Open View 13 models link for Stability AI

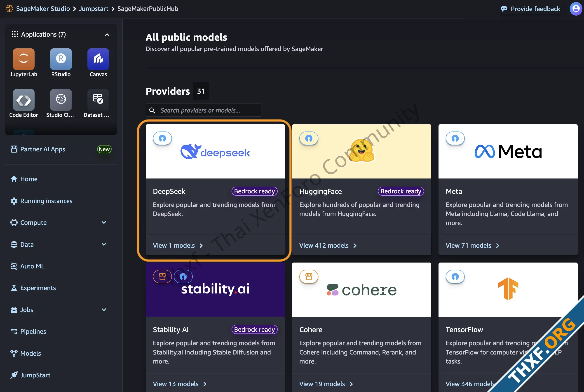[180, 384]
